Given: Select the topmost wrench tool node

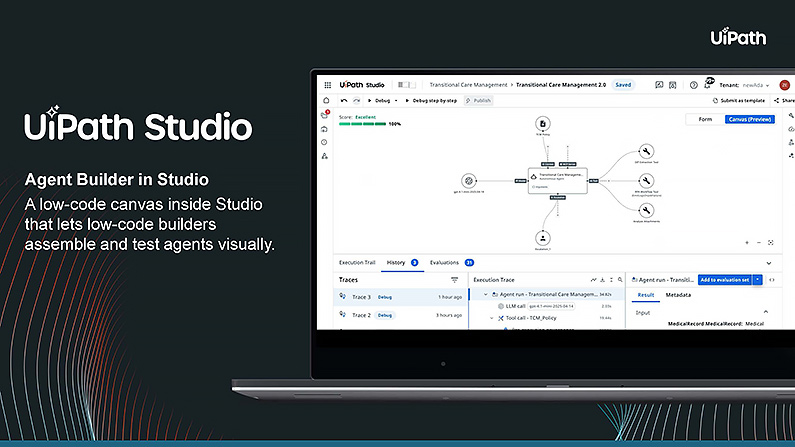Looking at the screenshot, I should [645, 150].
